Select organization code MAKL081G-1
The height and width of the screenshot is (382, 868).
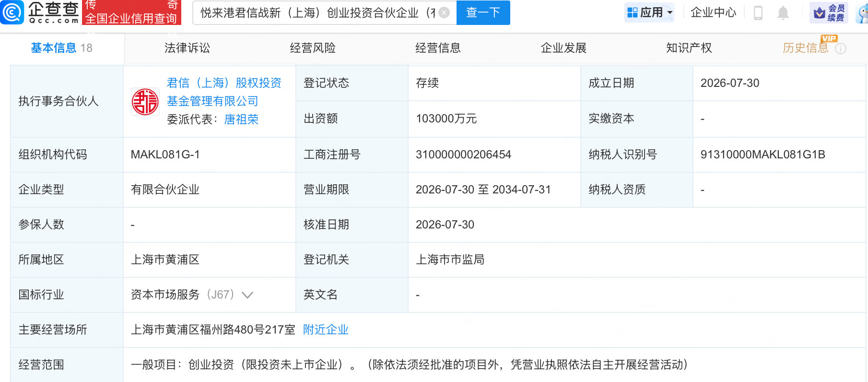click(x=165, y=155)
